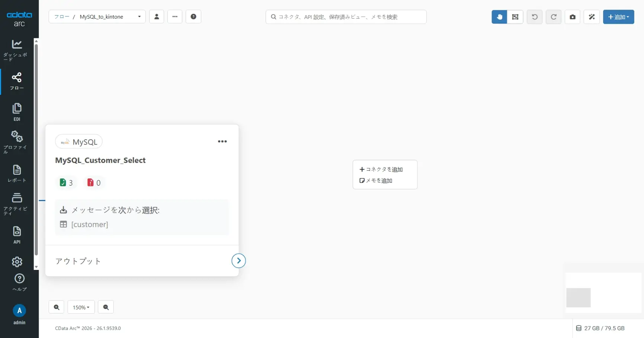
Task: Click the flow minimap thumbnail
Action: pos(603,293)
